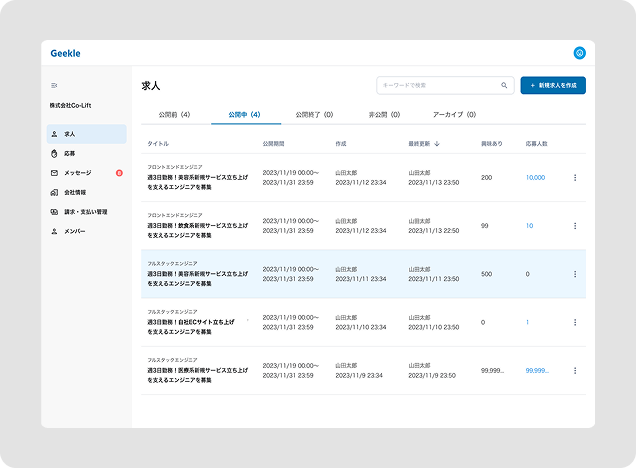Switch to the 公開中 (4) tab
Screen dimensions: 636x468
pyautogui.click(x=244, y=115)
